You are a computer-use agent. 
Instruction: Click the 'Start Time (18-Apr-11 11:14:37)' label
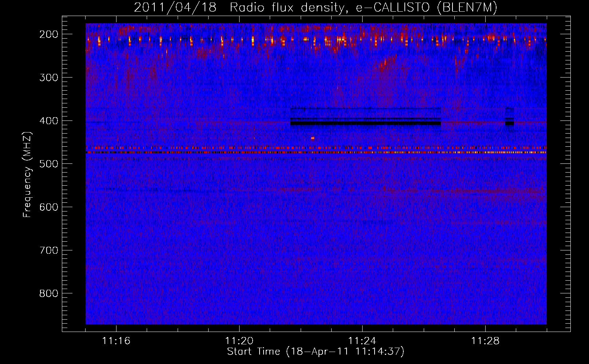coord(316,351)
